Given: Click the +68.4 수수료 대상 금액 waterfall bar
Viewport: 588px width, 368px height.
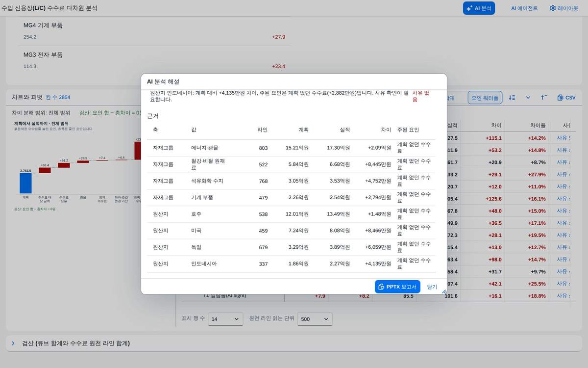Looking at the screenshot, I should tap(45, 170).
